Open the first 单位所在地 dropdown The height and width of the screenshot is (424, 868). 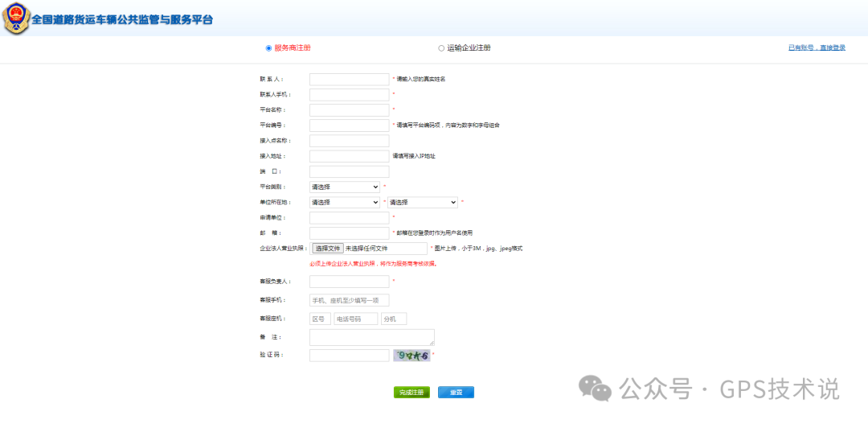click(344, 202)
